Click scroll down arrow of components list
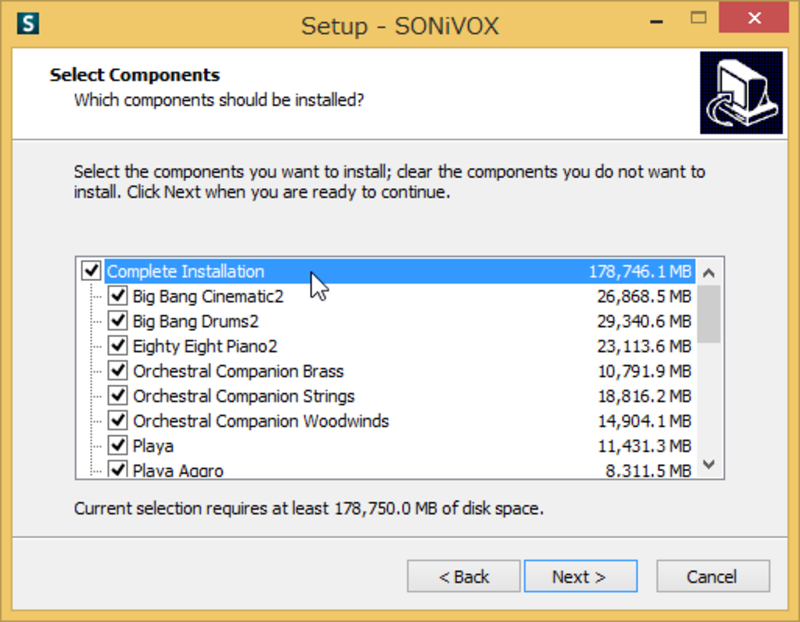The image size is (800, 622). tap(709, 464)
